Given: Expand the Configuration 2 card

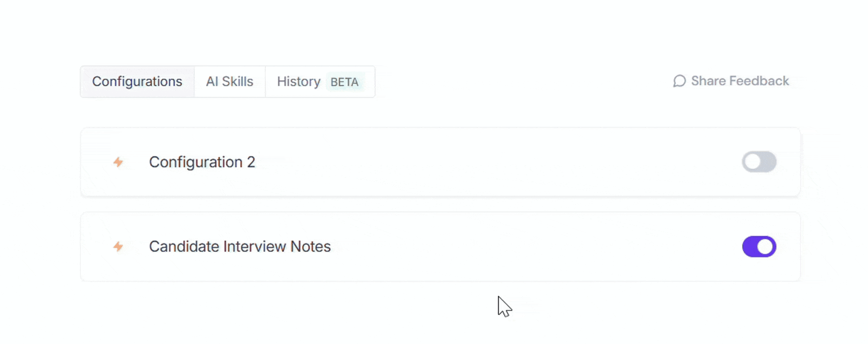Looking at the screenshot, I should coord(440,162).
